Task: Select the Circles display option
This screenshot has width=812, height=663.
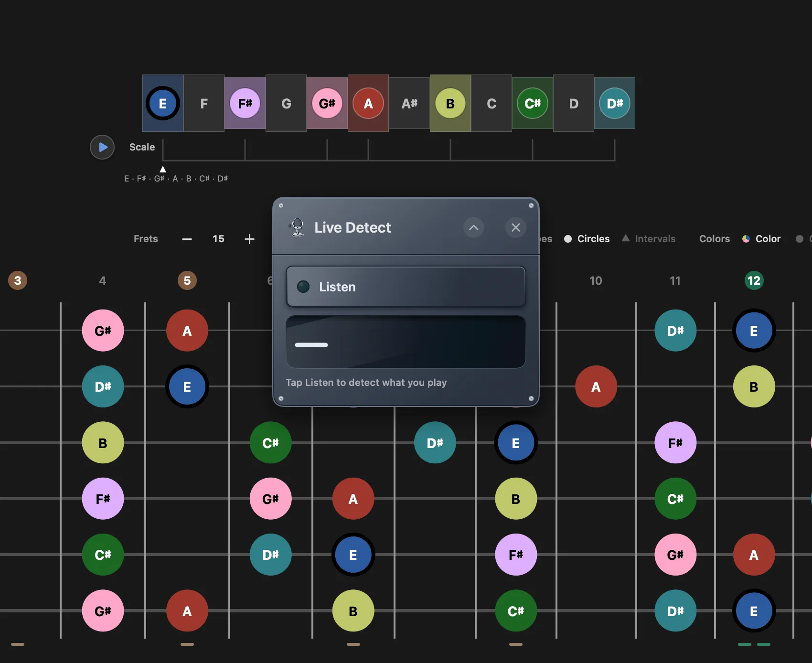Action: point(587,239)
